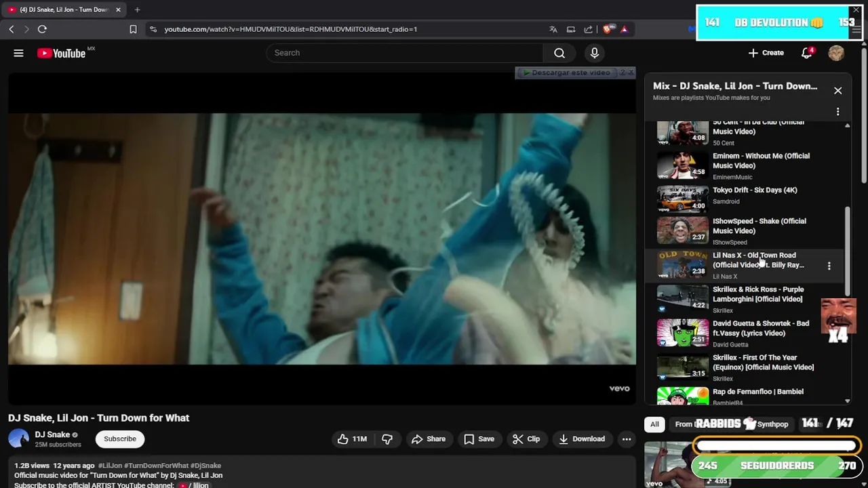Image resolution: width=868 pixels, height=488 pixels.
Task: Go forward with the browser forward arrow
Action: tap(26, 29)
